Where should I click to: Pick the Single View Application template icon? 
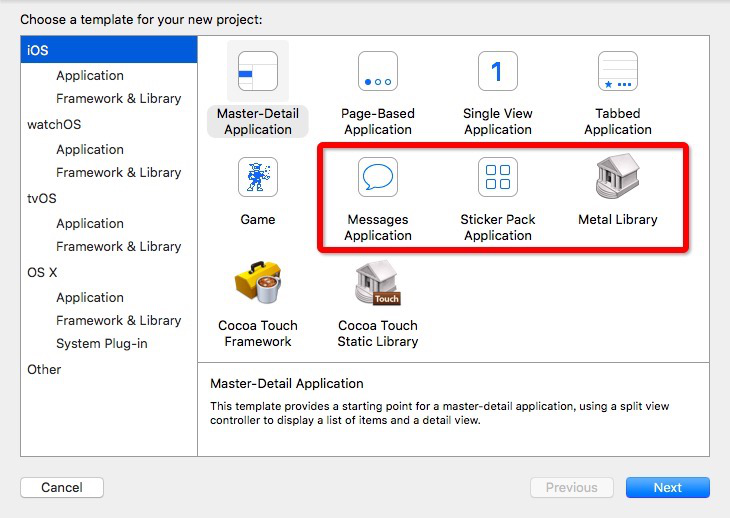[497, 73]
